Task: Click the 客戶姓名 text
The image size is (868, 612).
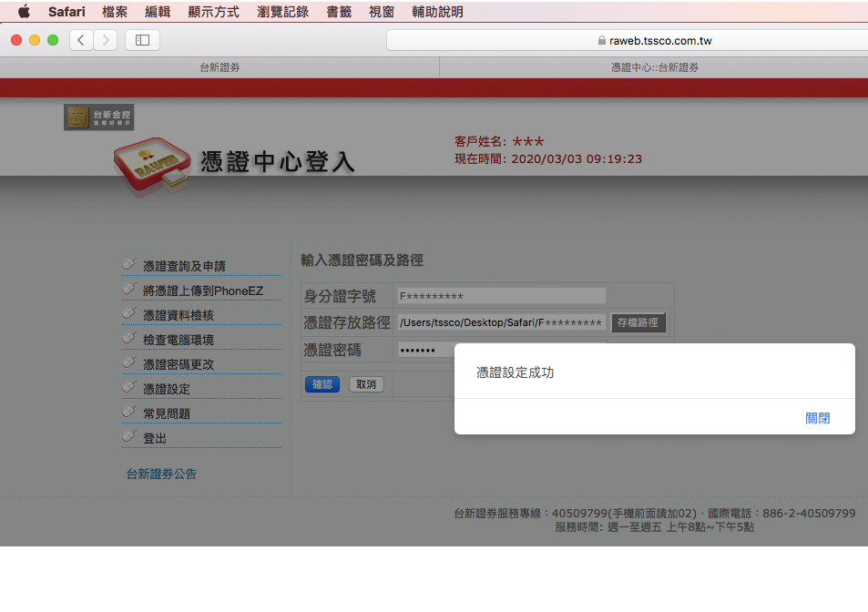Action: pyautogui.click(x=499, y=142)
